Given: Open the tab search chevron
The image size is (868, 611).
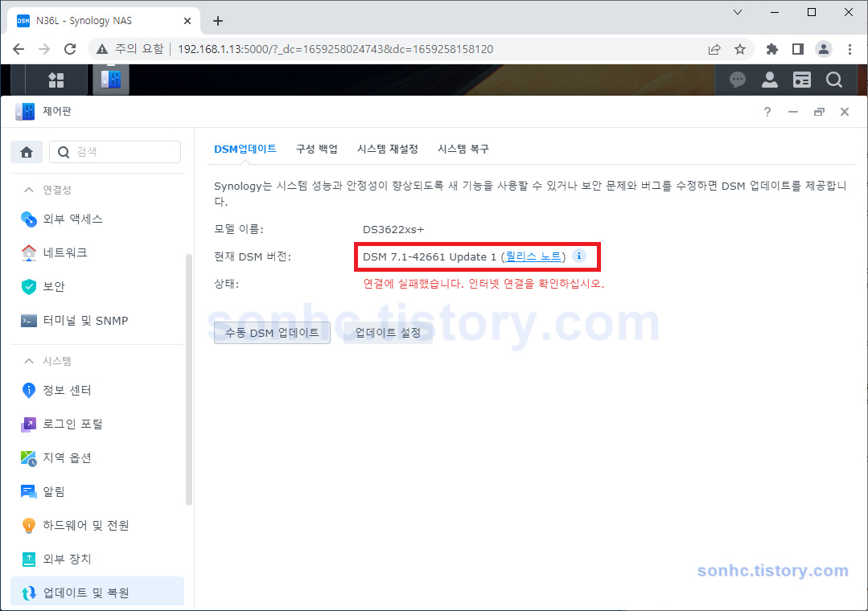Looking at the screenshot, I should tap(738, 12).
